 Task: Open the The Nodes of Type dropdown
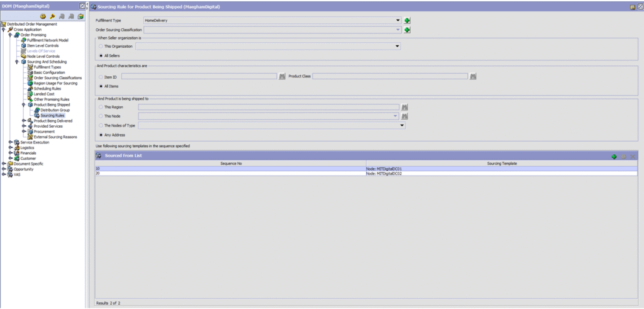tap(402, 126)
